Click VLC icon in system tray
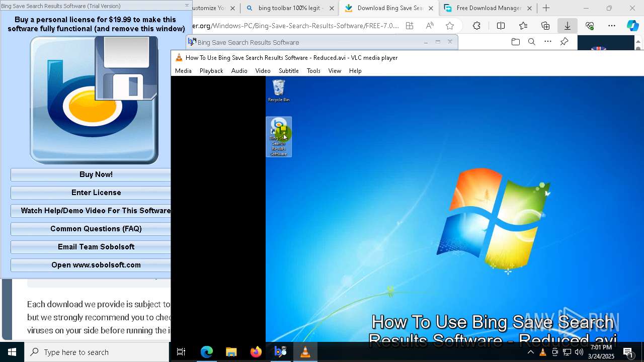Viewport: 644px width, 362px height. (542, 352)
